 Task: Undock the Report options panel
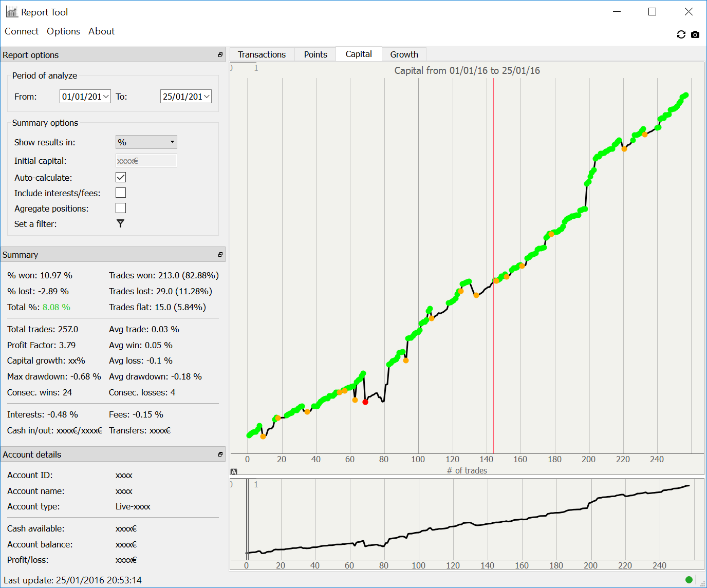click(x=220, y=55)
